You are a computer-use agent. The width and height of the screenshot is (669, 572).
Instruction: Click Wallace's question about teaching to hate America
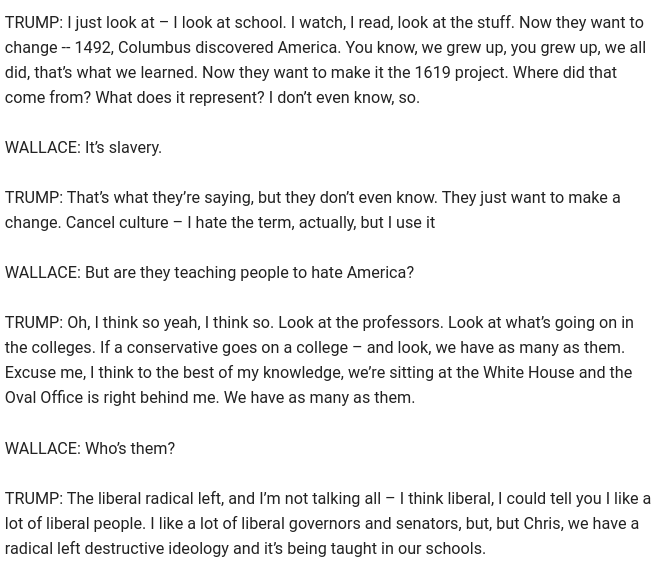click(x=209, y=272)
